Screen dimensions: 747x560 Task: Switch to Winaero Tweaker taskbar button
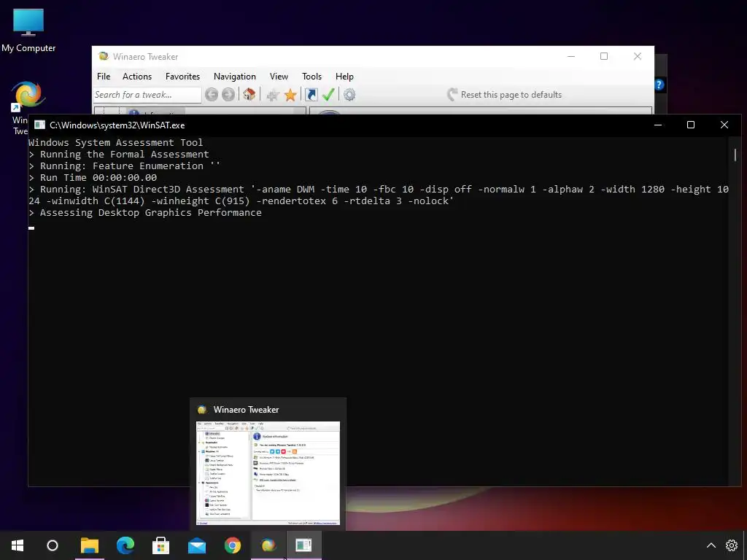pos(268,545)
